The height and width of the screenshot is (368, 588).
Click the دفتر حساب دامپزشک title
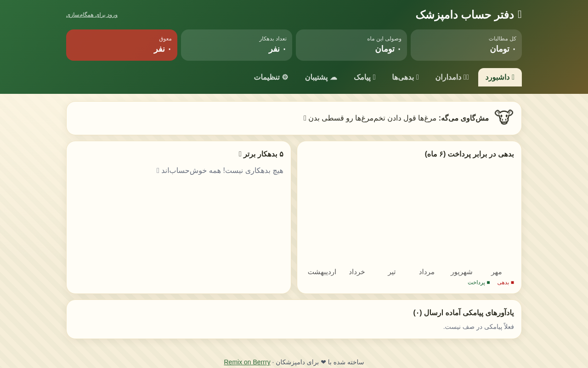pyautogui.click(x=469, y=15)
